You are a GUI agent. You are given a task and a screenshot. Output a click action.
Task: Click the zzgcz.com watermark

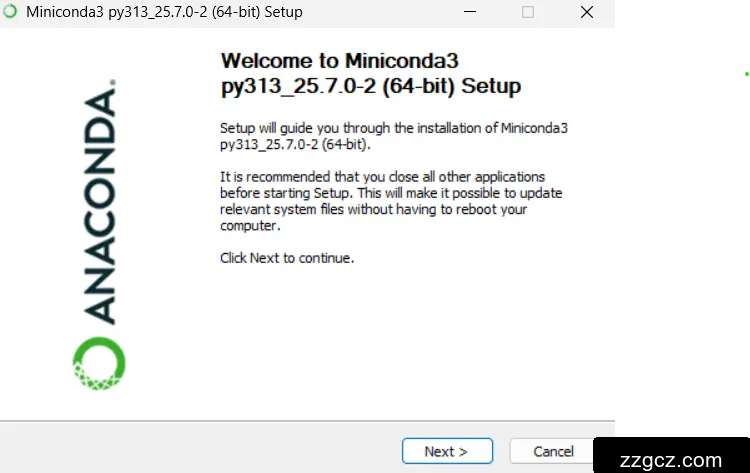[x=670, y=461]
